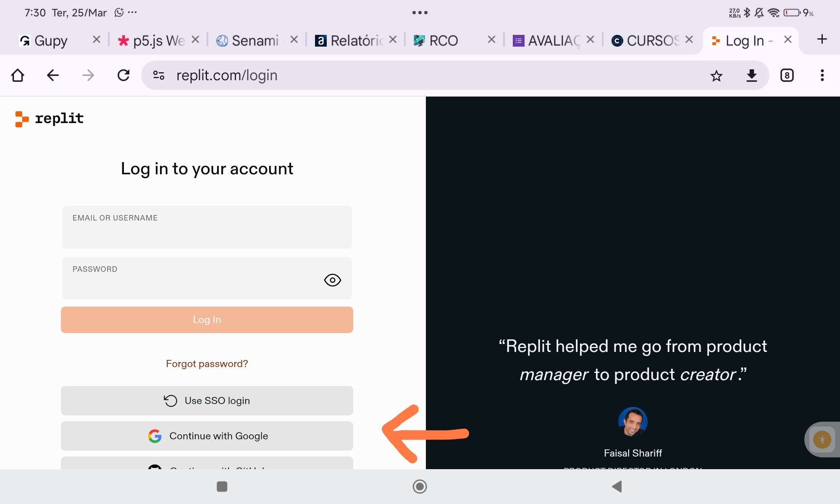This screenshot has width=840, height=504.
Task: Click the Forgot password? link
Action: pos(207,364)
